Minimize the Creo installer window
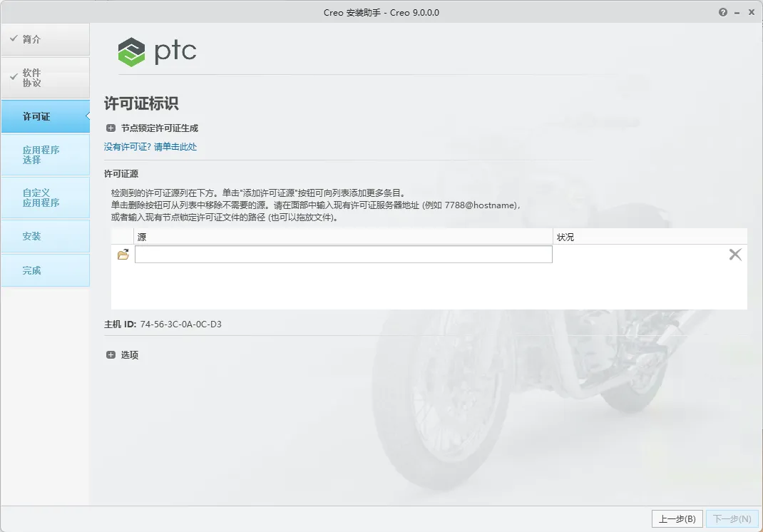This screenshot has height=532, width=763. (737, 13)
